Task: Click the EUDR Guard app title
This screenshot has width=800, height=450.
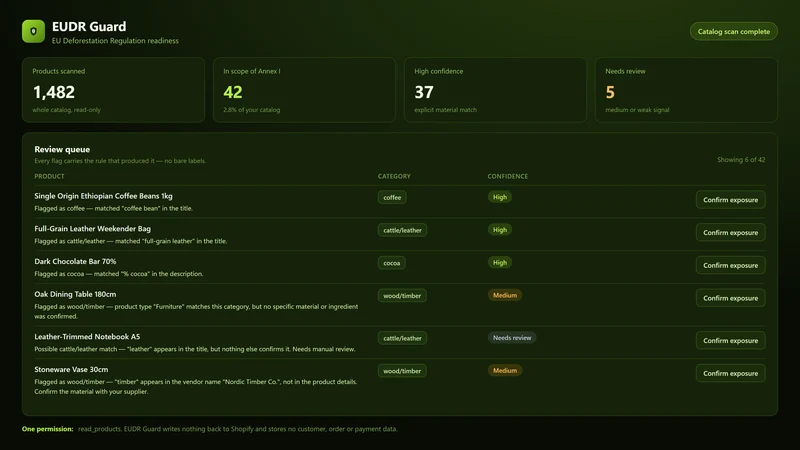Action: tap(89, 27)
